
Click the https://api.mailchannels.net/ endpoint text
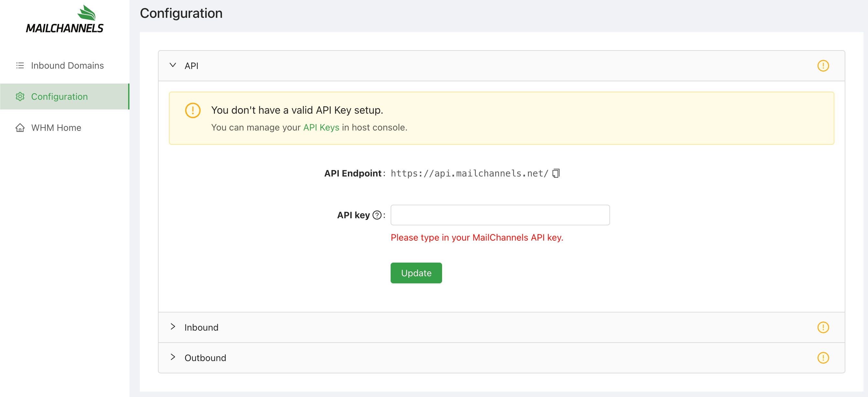tap(469, 173)
